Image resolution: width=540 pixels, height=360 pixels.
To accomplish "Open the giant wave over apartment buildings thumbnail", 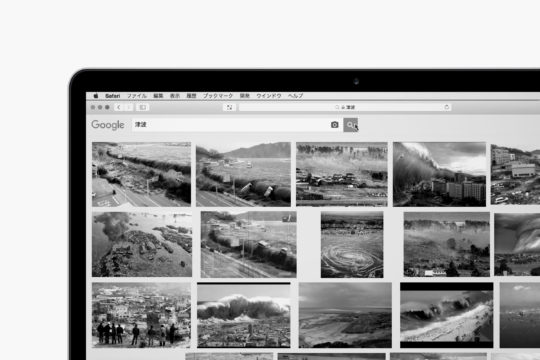I will 439,174.
